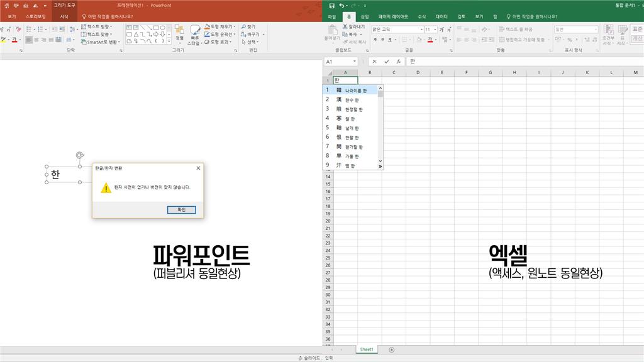
Task: Expand the PowerPoint shapes gallery more arrow
Action: point(169,41)
